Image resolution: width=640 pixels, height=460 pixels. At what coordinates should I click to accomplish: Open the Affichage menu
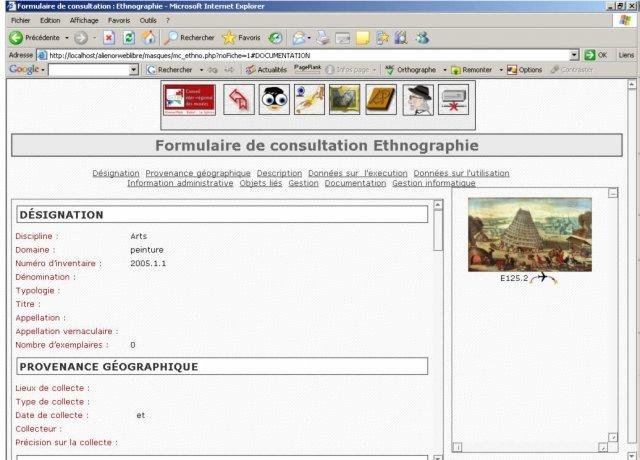(84, 20)
